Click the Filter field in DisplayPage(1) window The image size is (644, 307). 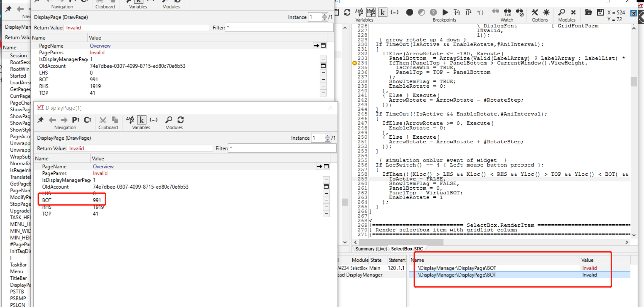(282, 148)
